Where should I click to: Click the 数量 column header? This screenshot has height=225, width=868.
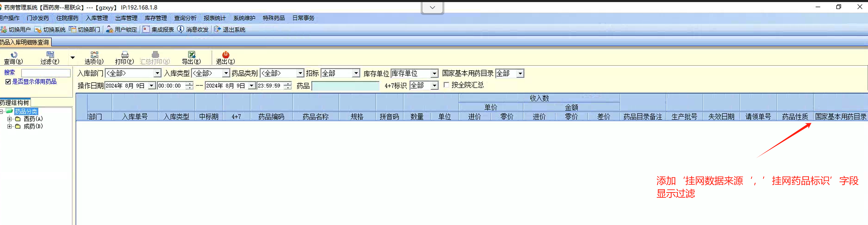click(x=417, y=117)
